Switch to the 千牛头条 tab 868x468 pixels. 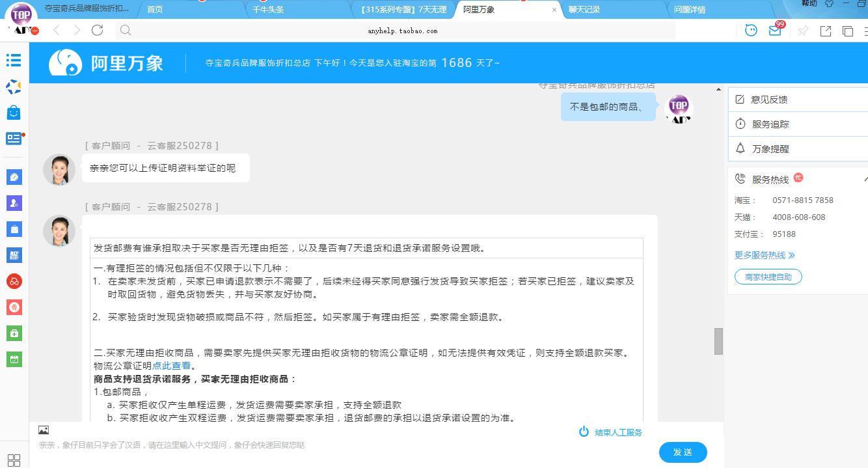268,9
